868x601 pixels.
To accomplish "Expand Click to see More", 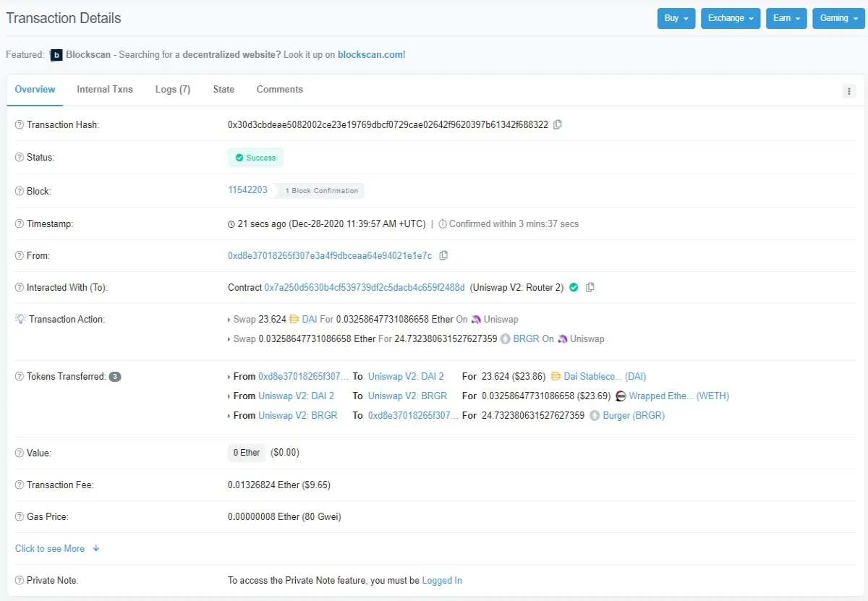I will [57, 549].
